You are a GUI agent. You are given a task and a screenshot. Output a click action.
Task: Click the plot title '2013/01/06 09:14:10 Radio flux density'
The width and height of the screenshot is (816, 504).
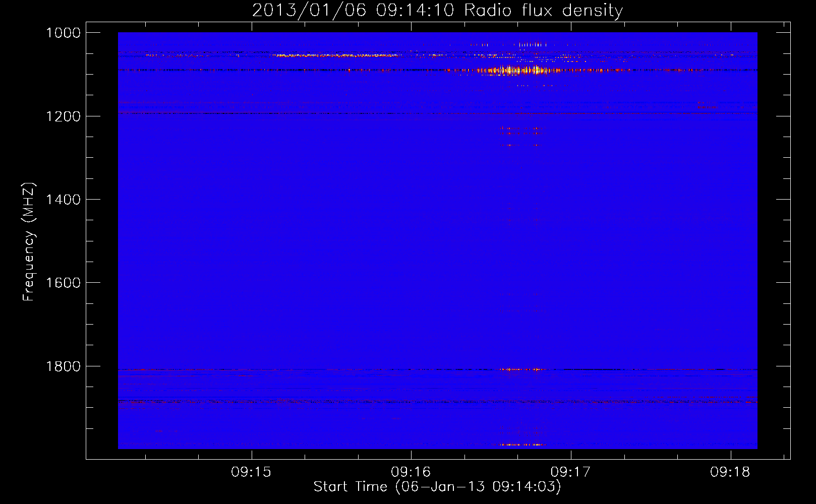tap(438, 10)
